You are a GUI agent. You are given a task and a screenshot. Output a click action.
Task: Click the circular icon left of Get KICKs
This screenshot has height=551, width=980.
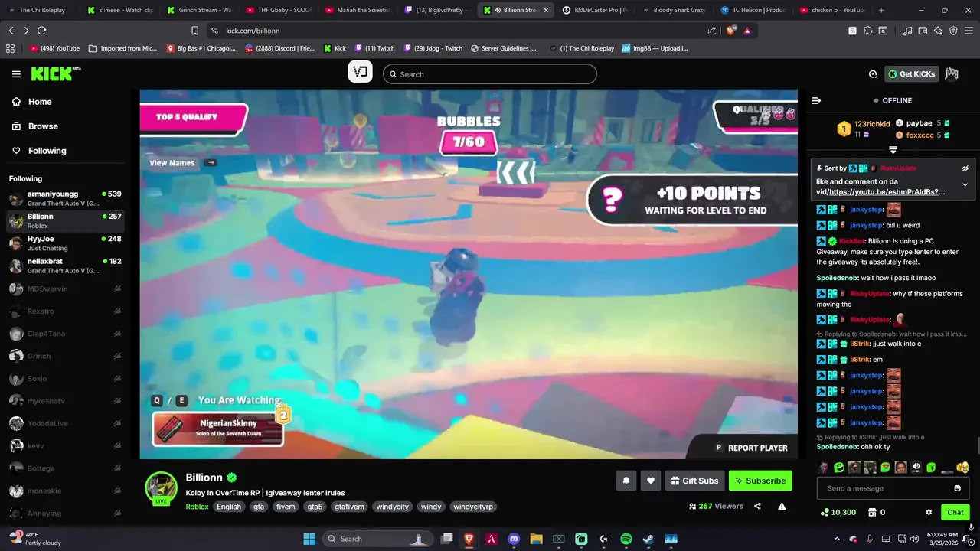873,74
